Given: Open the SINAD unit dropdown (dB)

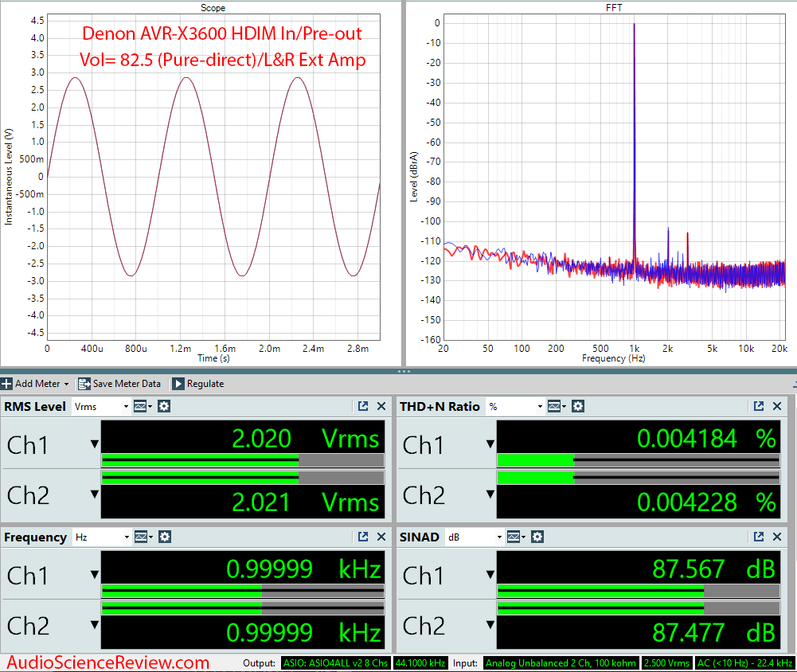Looking at the screenshot, I should click(x=475, y=537).
